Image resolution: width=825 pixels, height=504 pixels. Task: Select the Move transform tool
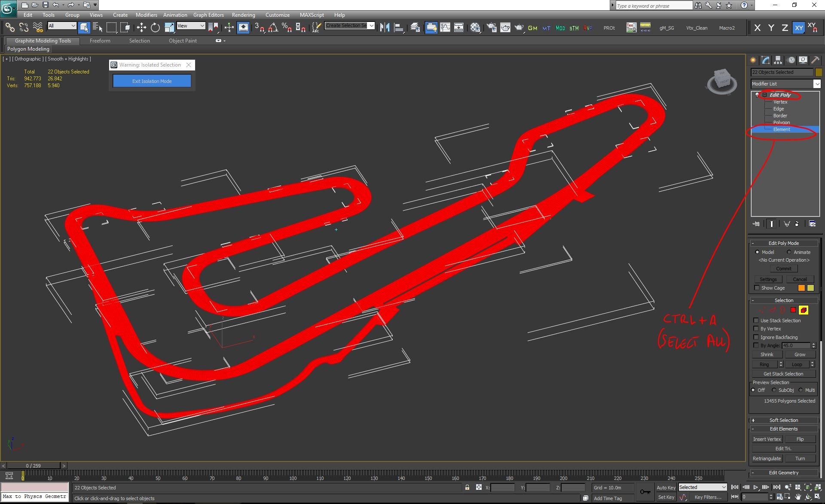141,28
